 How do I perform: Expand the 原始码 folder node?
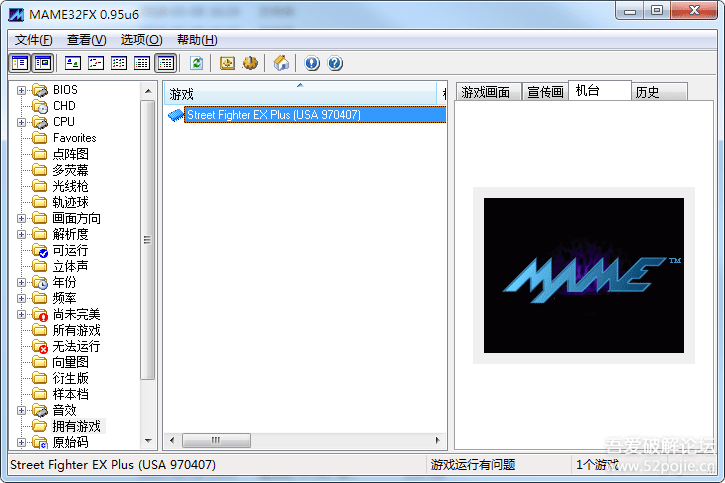(21, 442)
